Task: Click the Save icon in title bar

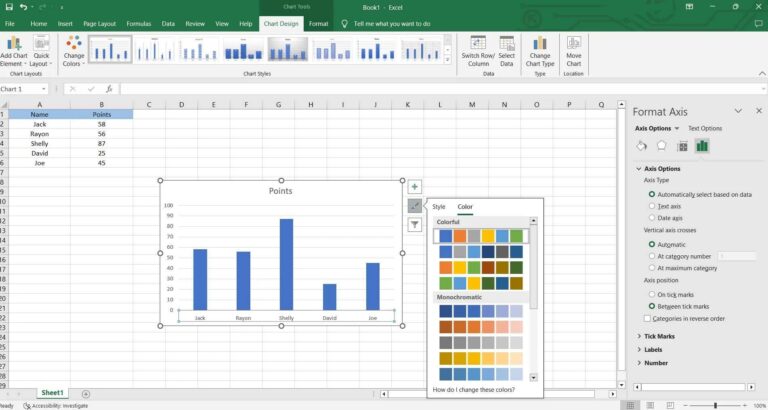Action: click(9, 7)
